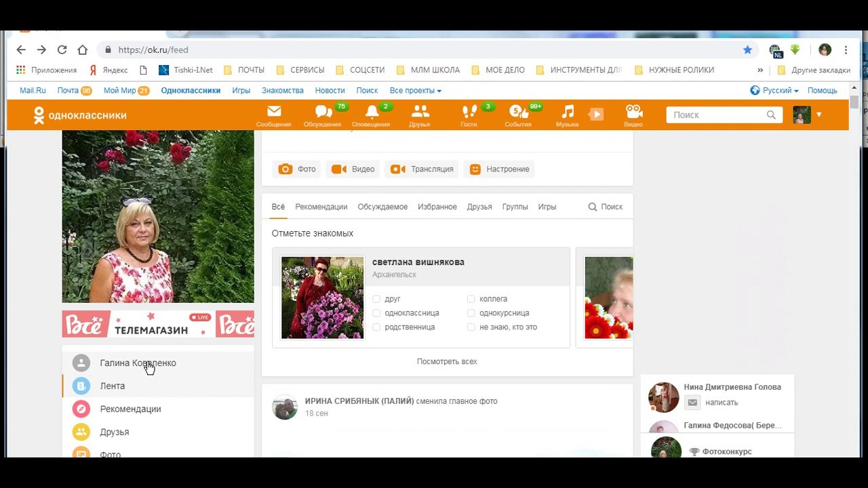Select the Группы feed tab
This screenshot has width=868, height=488.
pos(515,207)
